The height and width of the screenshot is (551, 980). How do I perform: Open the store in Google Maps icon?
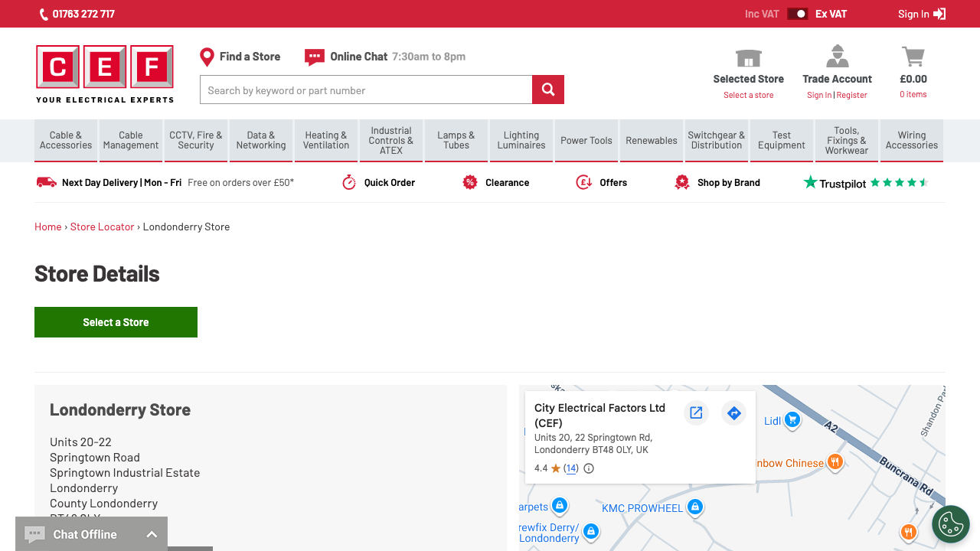[x=696, y=412]
